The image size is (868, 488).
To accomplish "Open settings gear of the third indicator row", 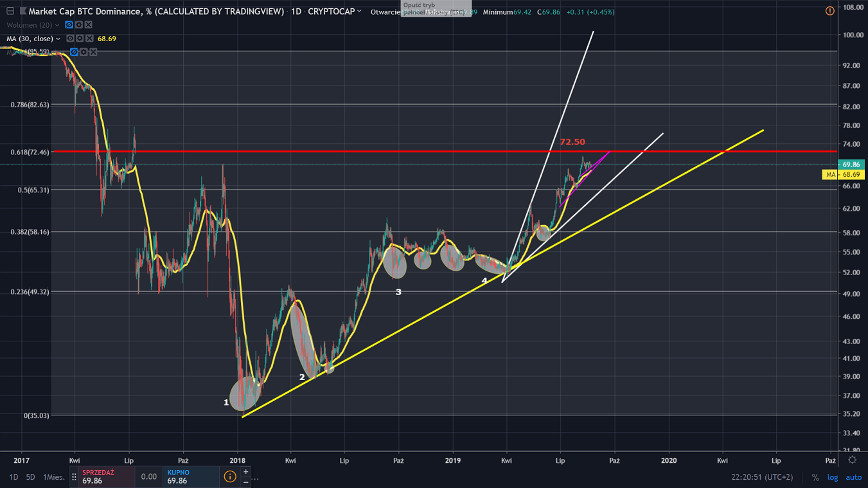I will (84, 51).
